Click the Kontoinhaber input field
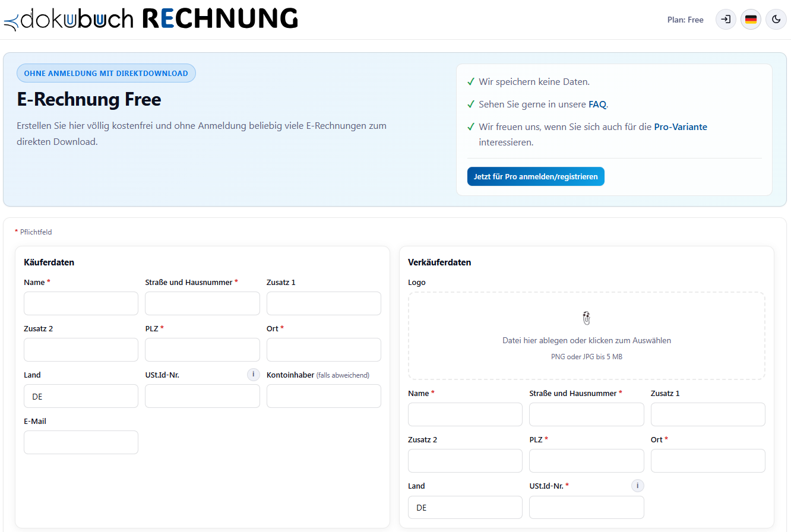Screen dimensions: 791x532 [324, 396]
